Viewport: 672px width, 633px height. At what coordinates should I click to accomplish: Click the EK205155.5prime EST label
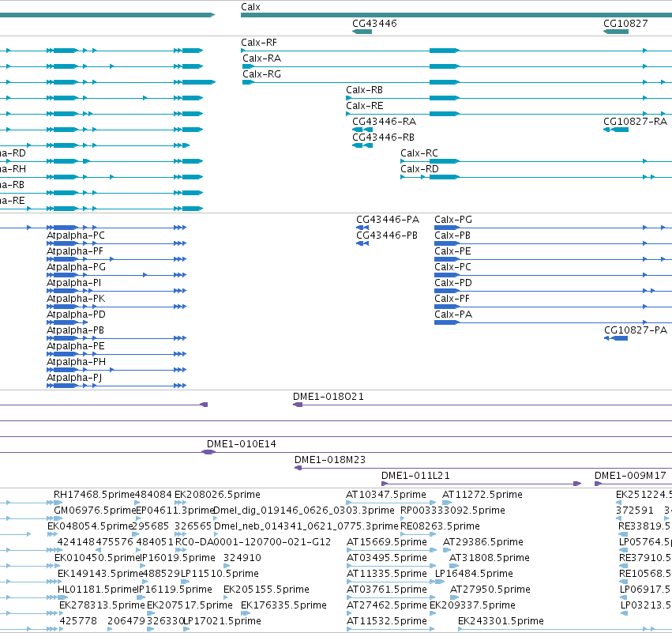(x=266, y=590)
